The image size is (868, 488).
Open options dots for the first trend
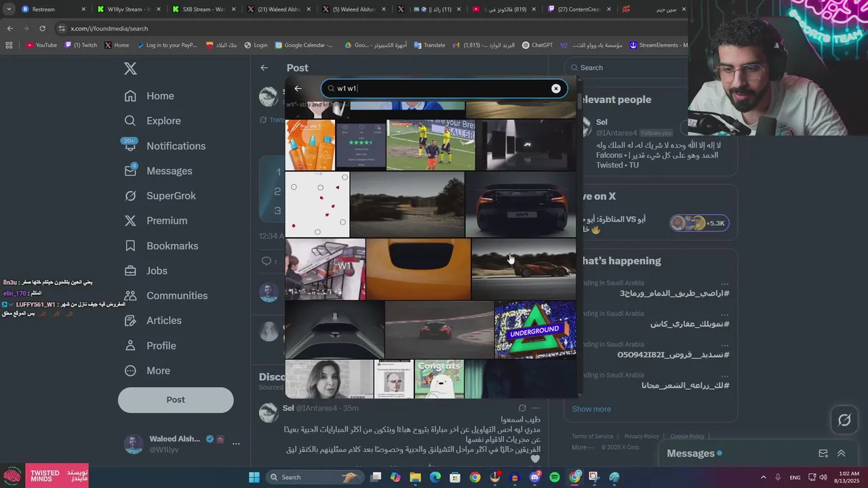(725, 283)
